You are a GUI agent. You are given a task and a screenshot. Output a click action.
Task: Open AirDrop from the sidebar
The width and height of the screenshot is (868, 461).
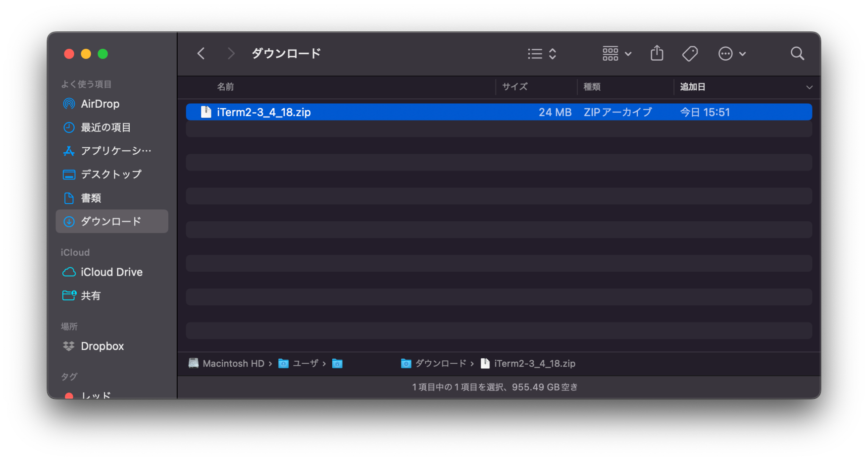tap(100, 103)
